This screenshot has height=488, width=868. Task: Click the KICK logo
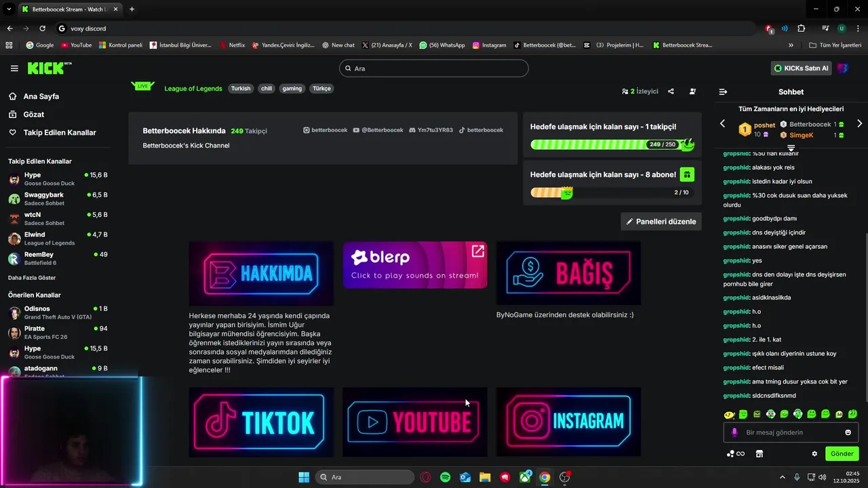49,68
